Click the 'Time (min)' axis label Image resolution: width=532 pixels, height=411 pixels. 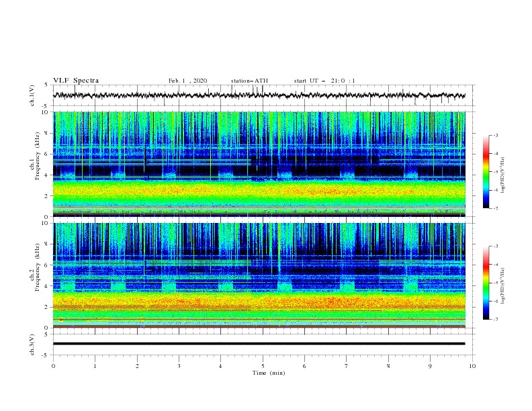(269, 373)
